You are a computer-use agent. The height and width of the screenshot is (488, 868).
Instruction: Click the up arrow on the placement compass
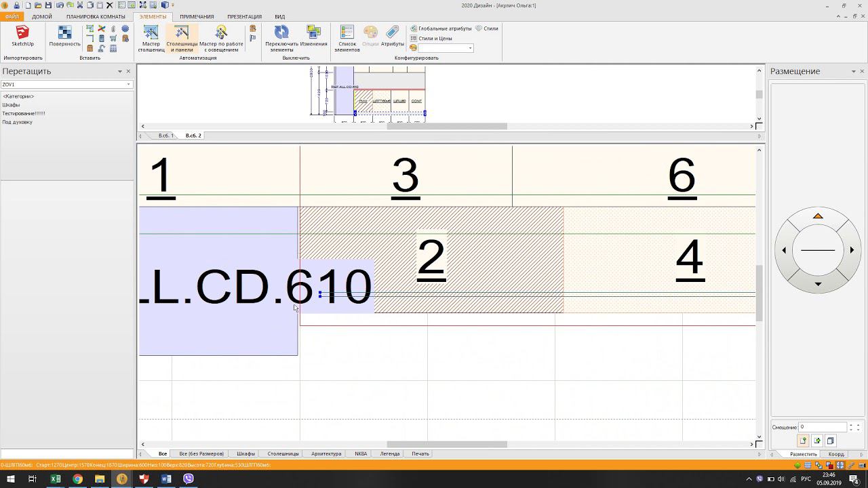click(818, 216)
